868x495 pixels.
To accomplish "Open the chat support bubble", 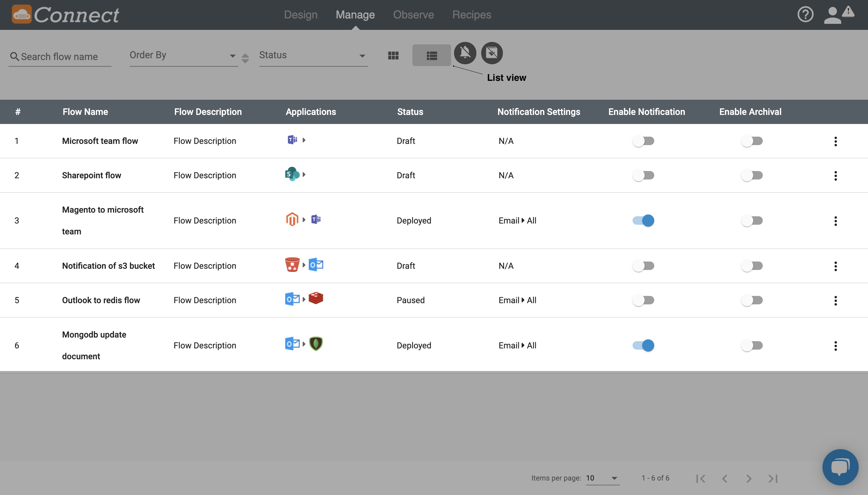I will (x=840, y=467).
